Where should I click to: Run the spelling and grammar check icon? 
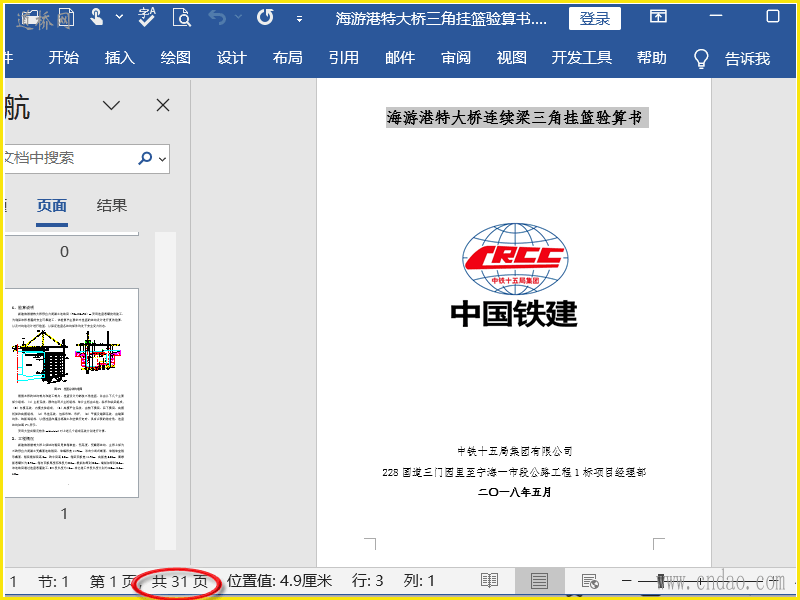tap(147, 17)
